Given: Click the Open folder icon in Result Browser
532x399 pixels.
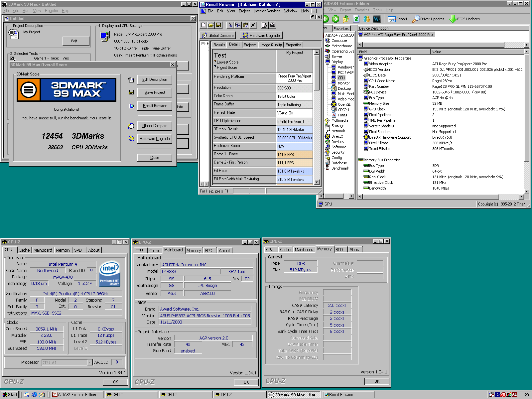Looking at the screenshot, I should tap(211, 25).
